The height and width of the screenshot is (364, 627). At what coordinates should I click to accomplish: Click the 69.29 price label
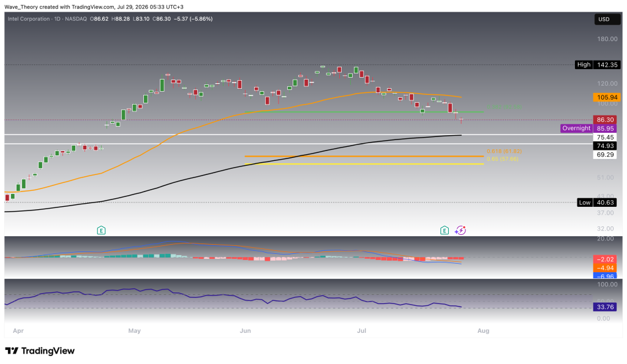click(605, 155)
